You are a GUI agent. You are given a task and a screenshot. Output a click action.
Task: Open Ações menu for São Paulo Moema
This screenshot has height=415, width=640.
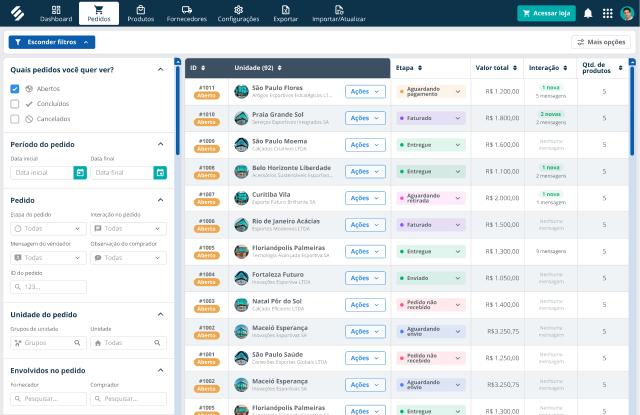365,145
